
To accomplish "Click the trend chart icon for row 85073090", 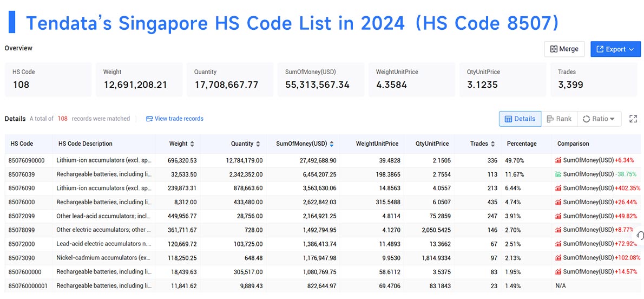I will coord(558,258).
